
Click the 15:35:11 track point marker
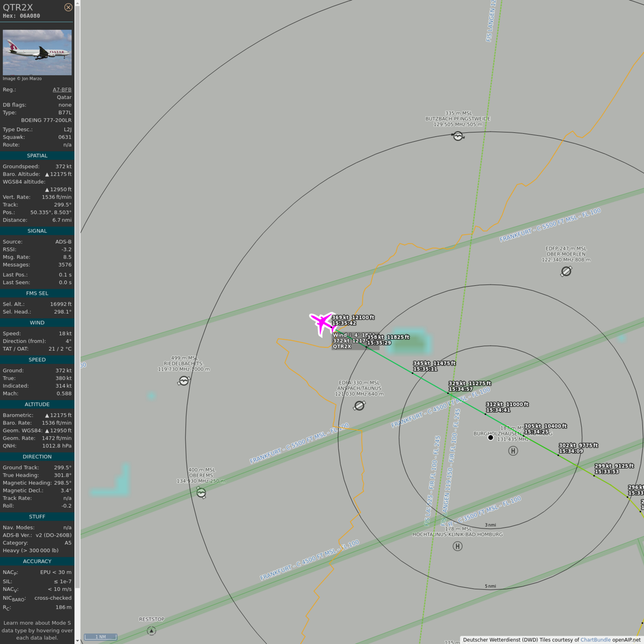(x=412, y=373)
